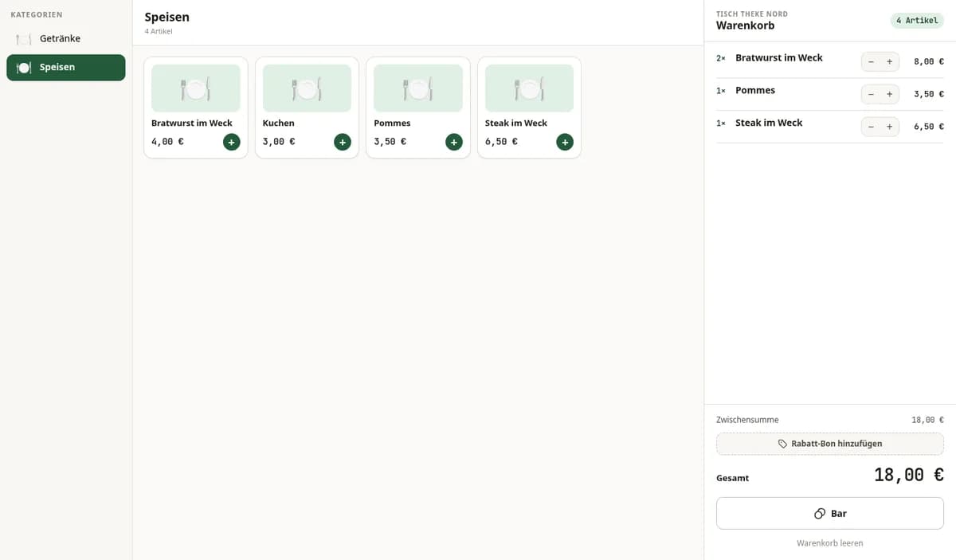Increase Bratwurst im Weck quantity in cart
Image resolution: width=956 pixels, height=560 pixels.
click(889, 61)
